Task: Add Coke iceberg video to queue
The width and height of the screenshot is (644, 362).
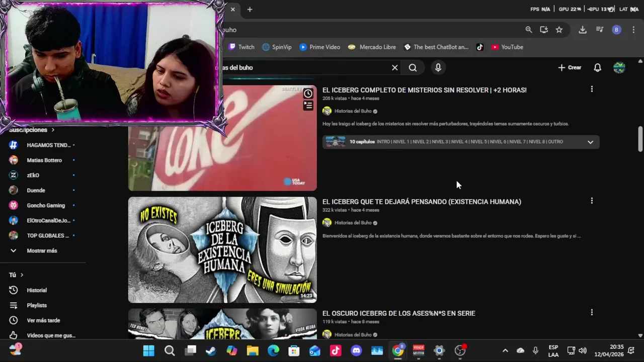Action: [x=308, y=106]
